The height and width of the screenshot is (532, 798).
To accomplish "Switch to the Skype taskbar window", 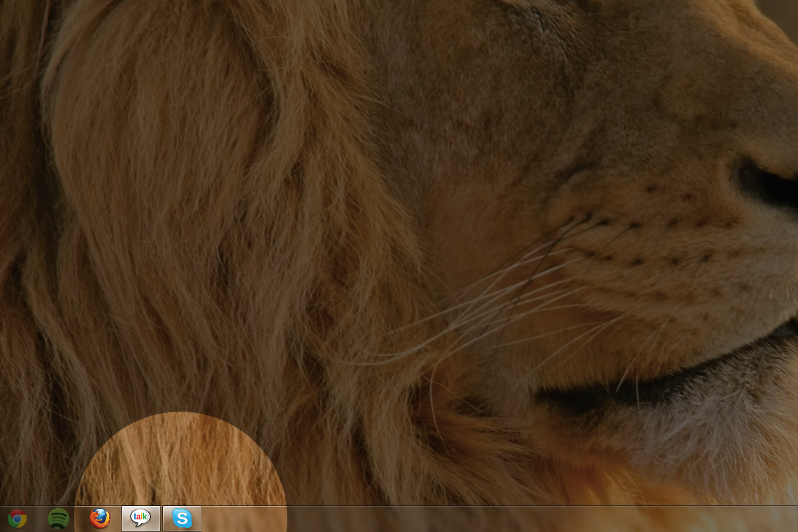I will tap(182, 519).
